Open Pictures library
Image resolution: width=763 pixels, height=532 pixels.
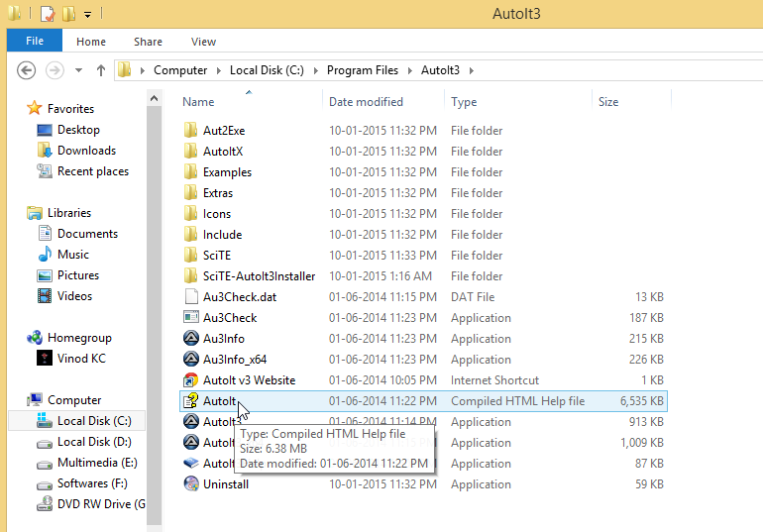(x=78, y=275)
